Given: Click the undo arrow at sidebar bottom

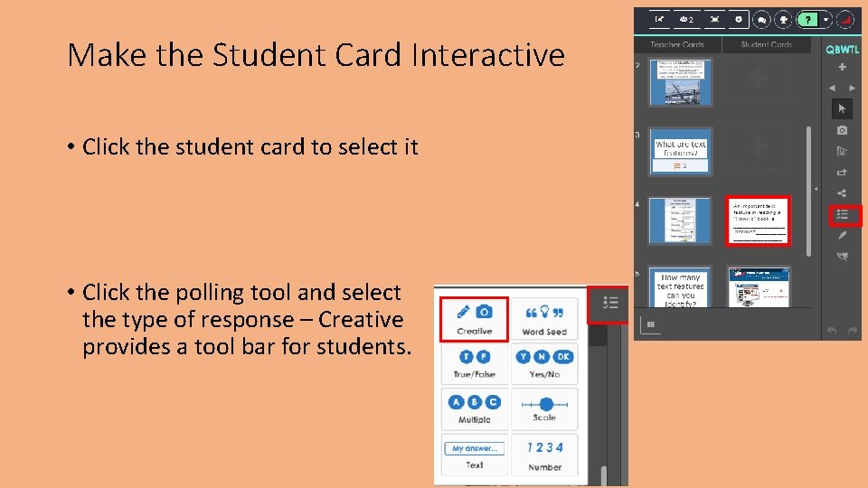Looking at the screenshot, I should 832,331.
